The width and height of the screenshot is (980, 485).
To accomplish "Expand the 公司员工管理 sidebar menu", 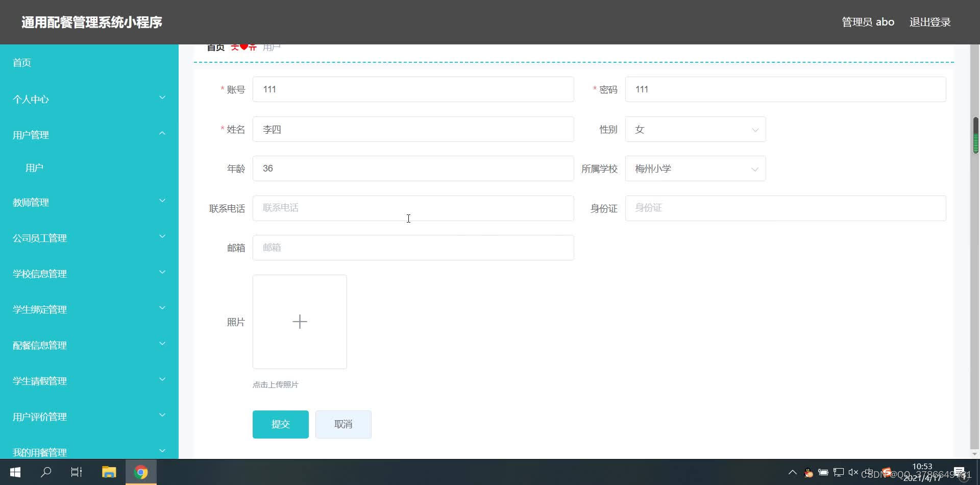I will 89,238.
